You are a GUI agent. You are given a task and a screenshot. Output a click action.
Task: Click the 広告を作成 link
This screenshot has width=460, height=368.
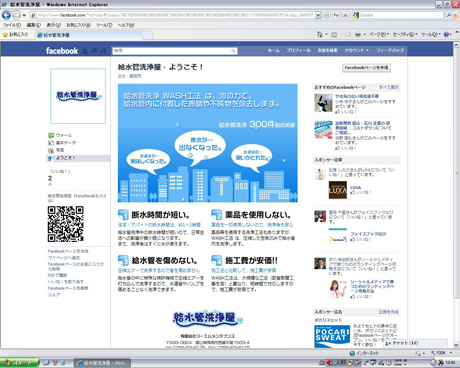(388, 312)
